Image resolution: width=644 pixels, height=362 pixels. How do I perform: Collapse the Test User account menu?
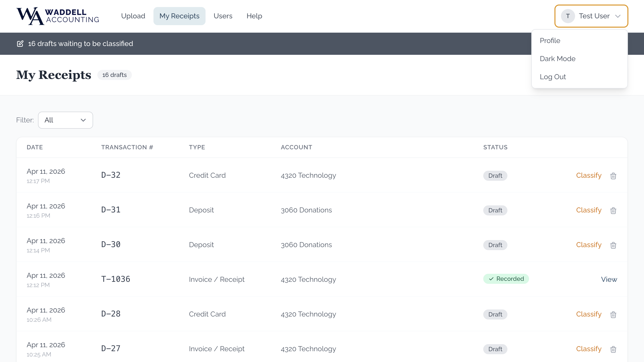(591, 16)
